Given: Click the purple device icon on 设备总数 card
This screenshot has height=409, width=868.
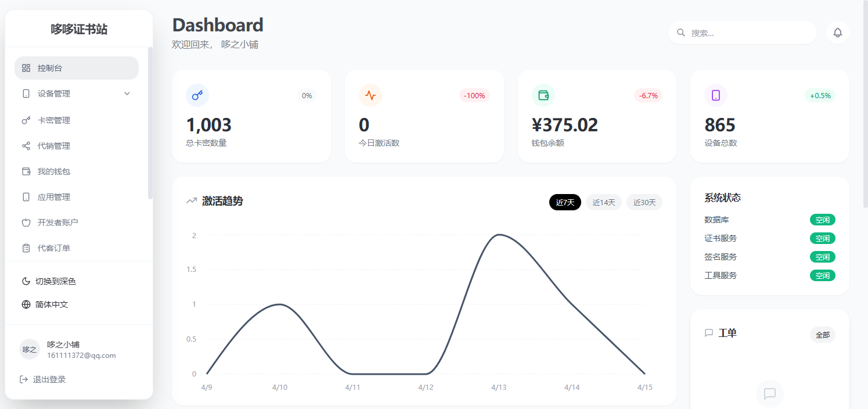Looking at the screenshot, I should [716, 95].
